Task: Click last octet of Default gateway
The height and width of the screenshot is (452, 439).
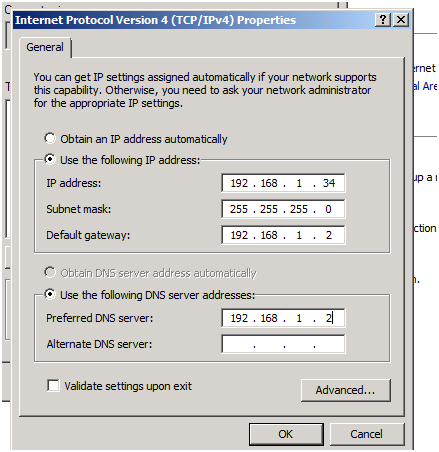Action: pos(329,235)
